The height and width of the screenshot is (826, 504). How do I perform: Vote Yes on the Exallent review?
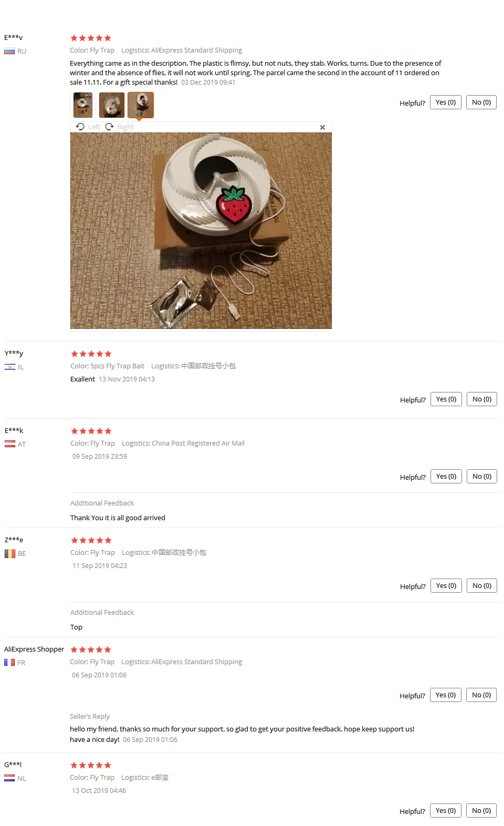[446, 399]
